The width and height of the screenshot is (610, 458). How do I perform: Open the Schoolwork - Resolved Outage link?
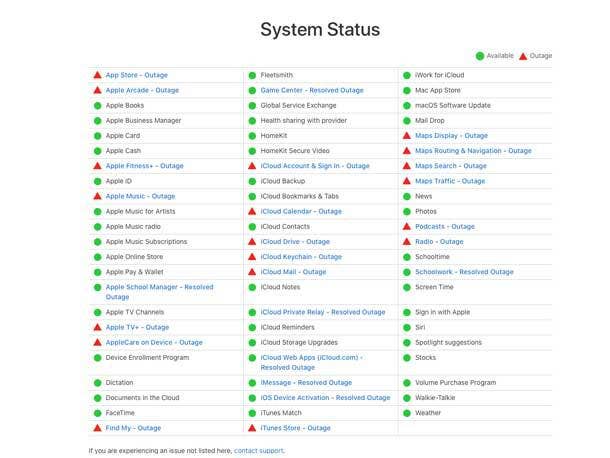coord(464,272)
